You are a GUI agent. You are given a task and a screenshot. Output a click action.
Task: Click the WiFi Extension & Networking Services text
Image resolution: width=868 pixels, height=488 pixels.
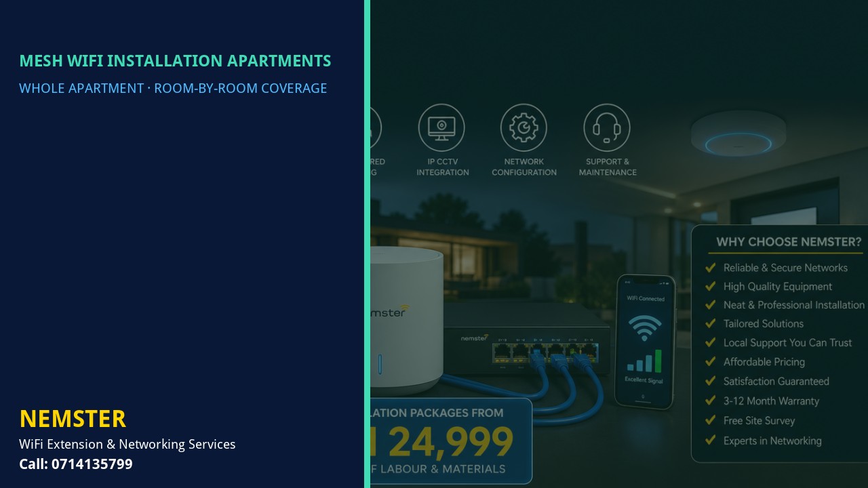point(127,445)
